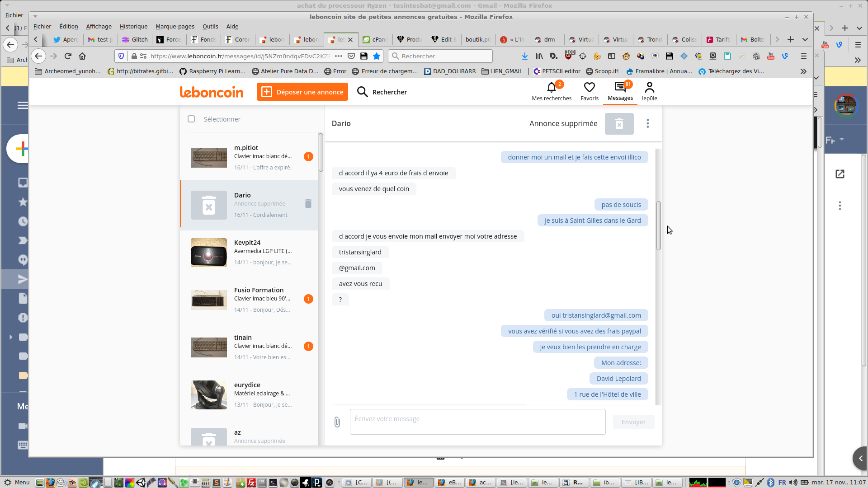Click trash icon next to Annonce supprimée header

click(x=619, y=124)
